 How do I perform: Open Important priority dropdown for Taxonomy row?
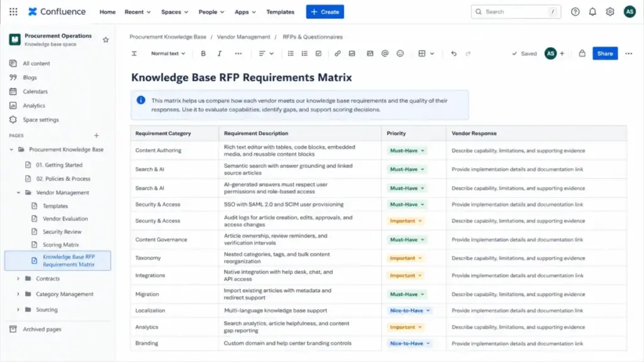[406, 258]
